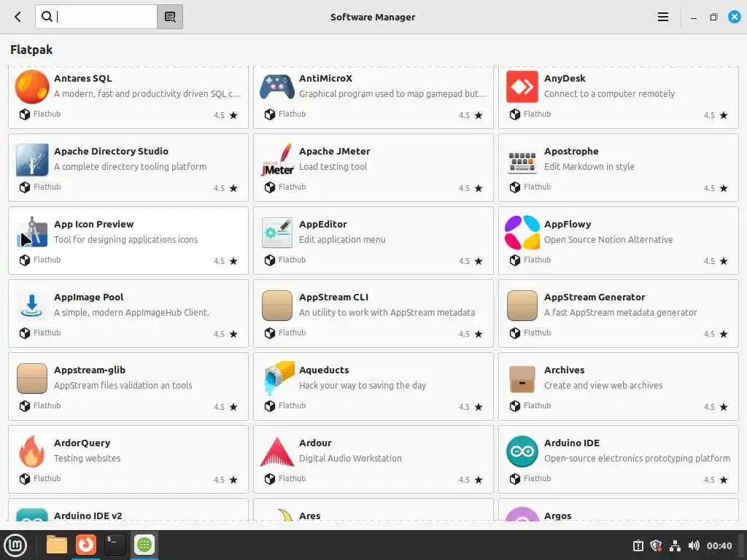Open Apache JMeter icon
Screen dimensions: 747x560
click(276, 160)
